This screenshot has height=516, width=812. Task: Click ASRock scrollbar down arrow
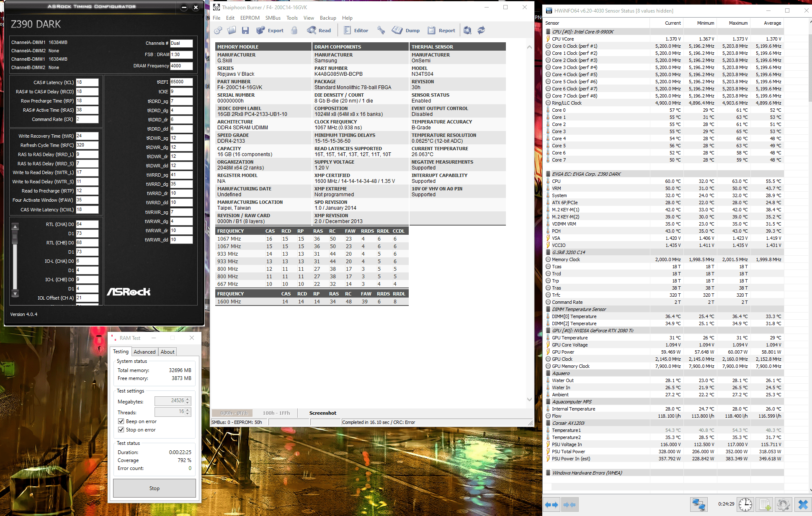coord(15,294)
